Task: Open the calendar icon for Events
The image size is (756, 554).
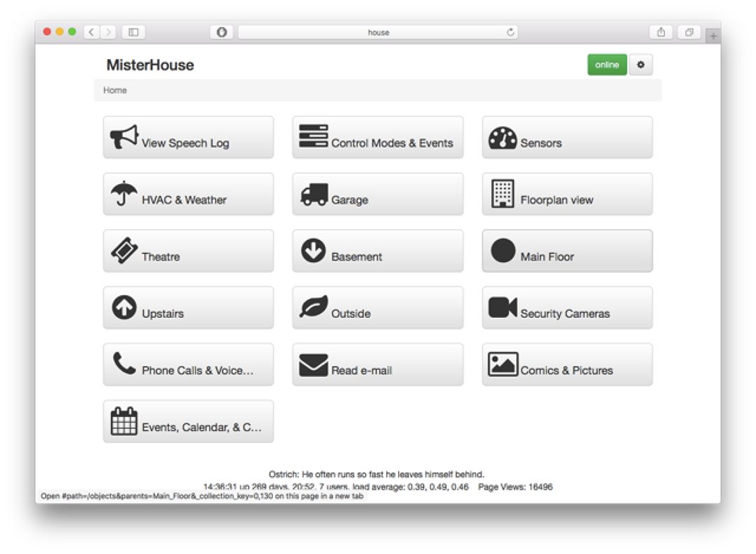Action: pos(124,421)
